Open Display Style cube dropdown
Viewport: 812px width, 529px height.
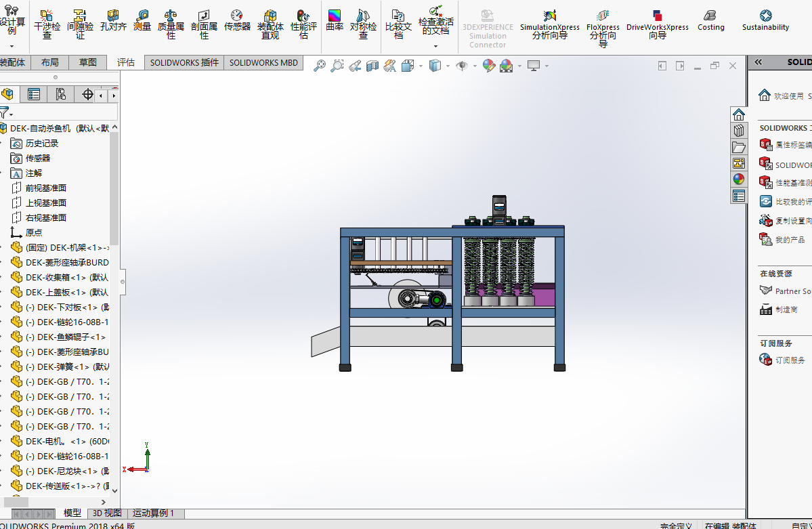pyautogui.click(x=448, y=66)
